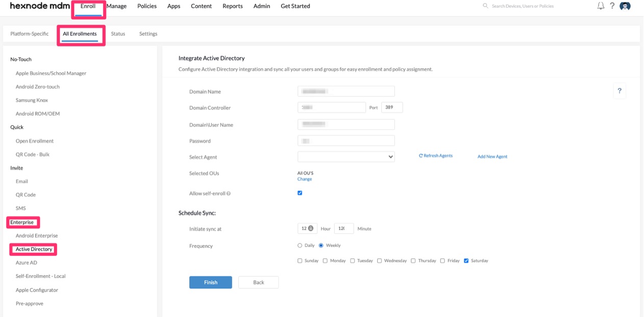This screenshot has width=644, height=317.
Task: Check the Tuesday checkbox
Action: click(x=353, y=261)
